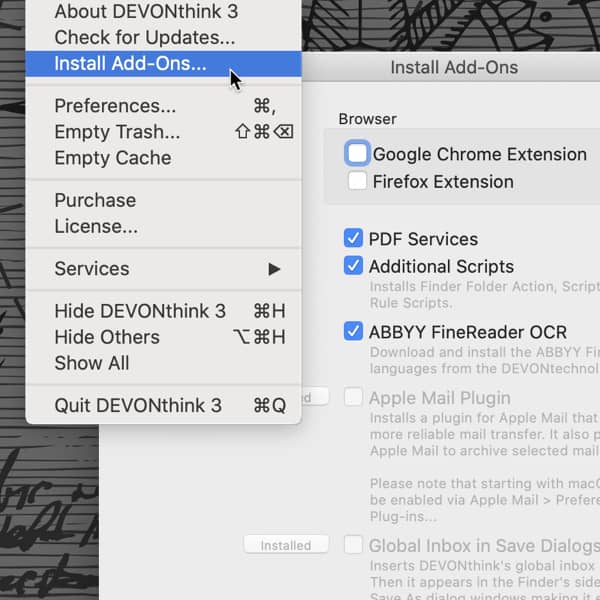Click the Install Add-Ons window title

[x=454, y=67]
